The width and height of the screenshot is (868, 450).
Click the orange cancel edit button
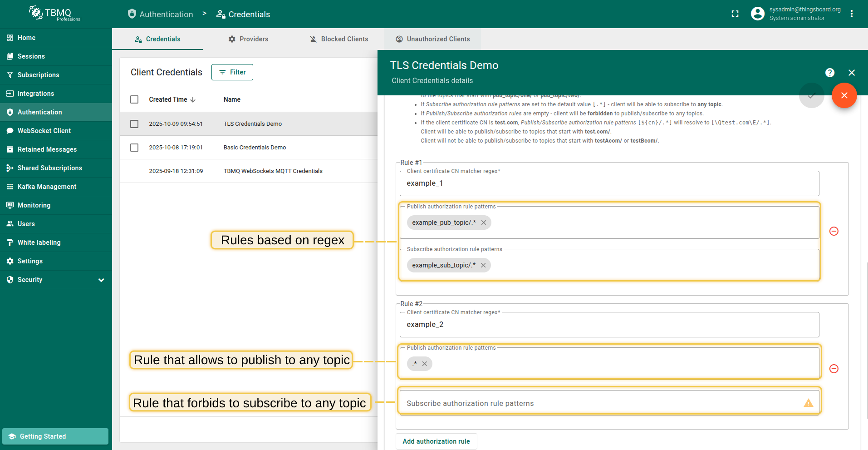844,95
